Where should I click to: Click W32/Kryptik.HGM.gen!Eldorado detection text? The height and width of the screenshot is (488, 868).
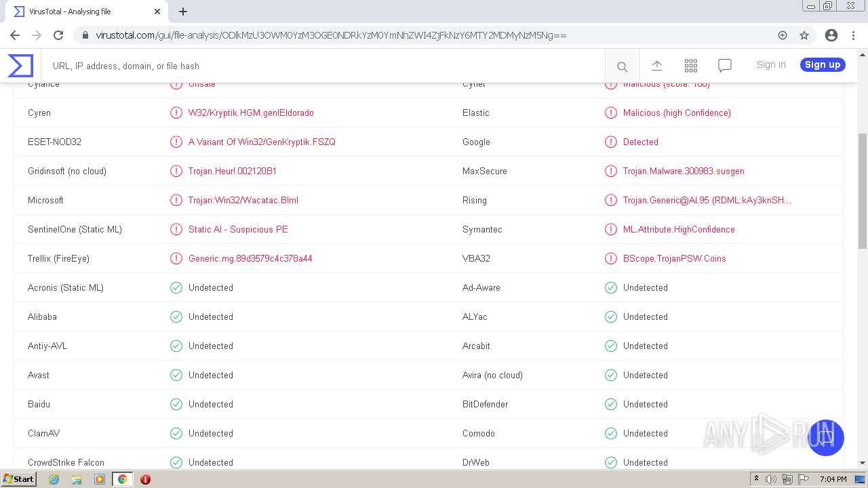coord(251,113)
